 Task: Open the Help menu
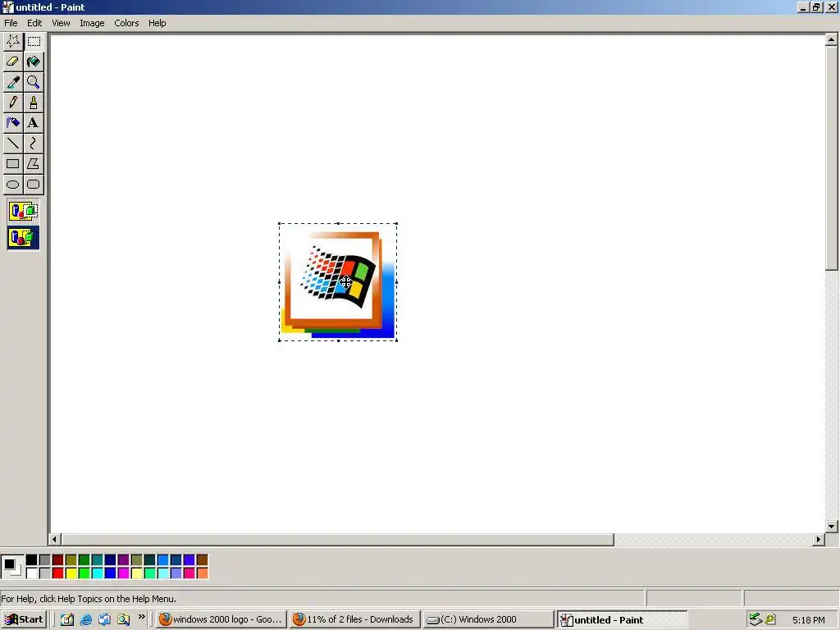click(x=157, y=23)
